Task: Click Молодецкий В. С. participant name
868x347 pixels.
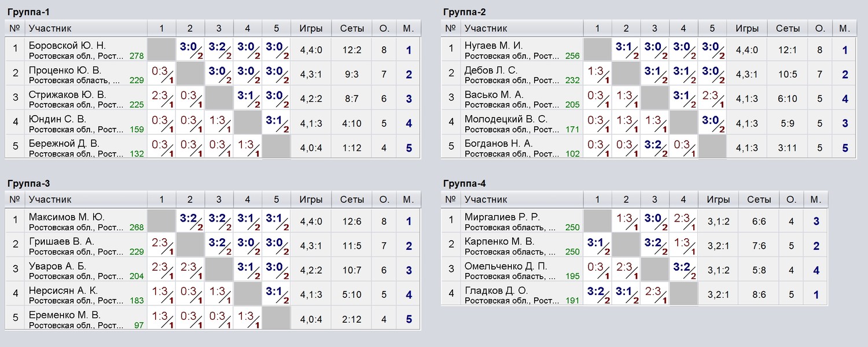Action: pos(506,119)
